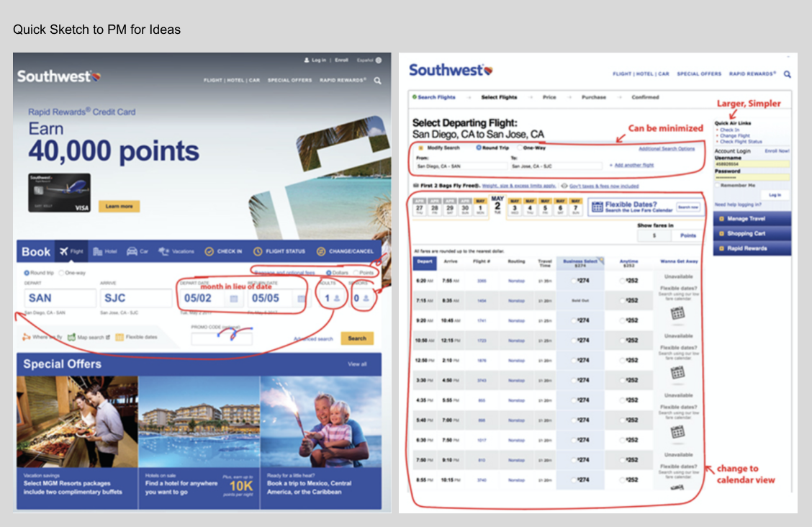
Task: Click the Depart column header to sort
Action: click(x=425, y=263)
